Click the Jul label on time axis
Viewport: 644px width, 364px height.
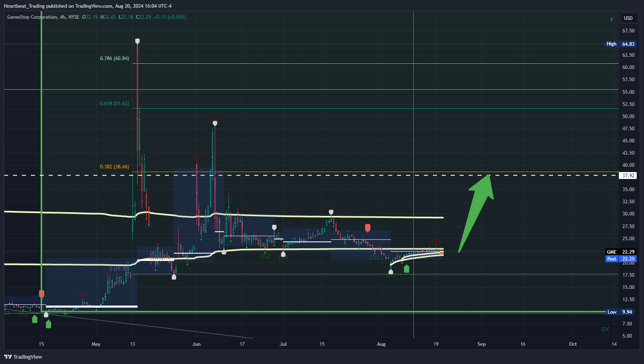pyautogui.click(x=283, y=344)
